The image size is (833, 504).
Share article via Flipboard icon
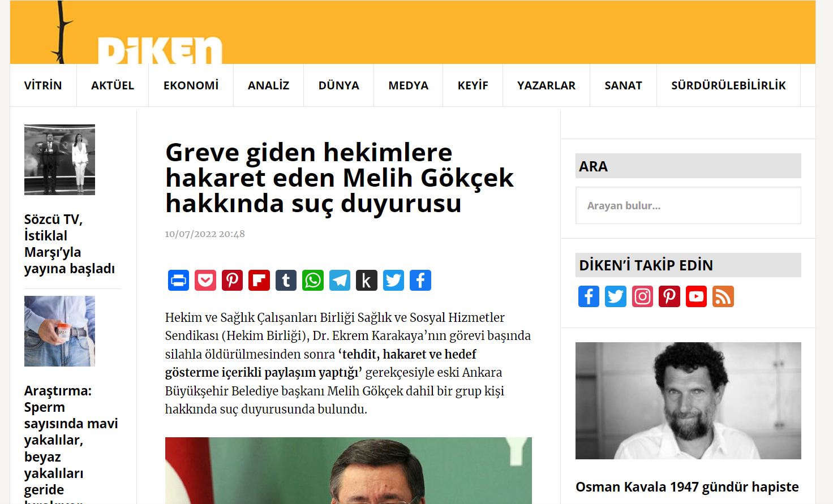coord(259,280)
